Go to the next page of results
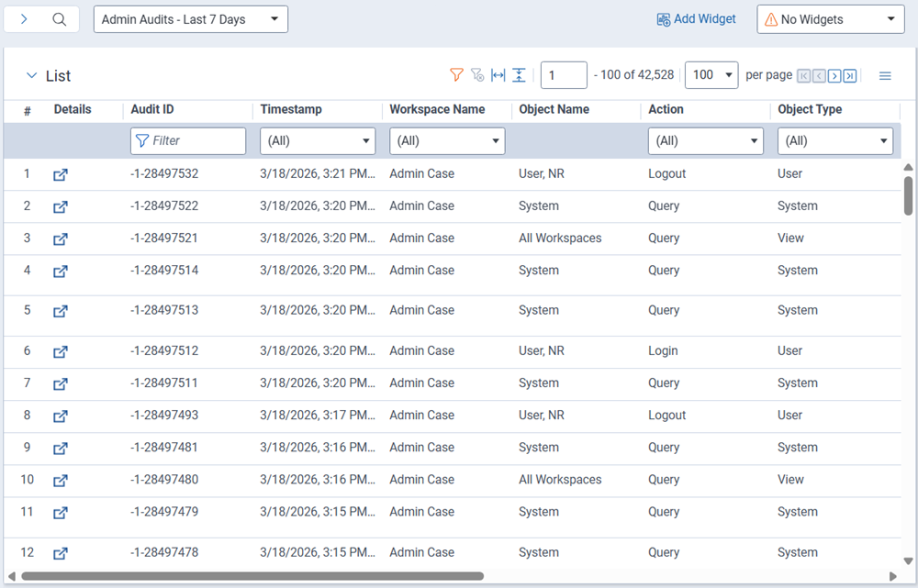Viewport: 918px width, 588px height. (834, 76)
